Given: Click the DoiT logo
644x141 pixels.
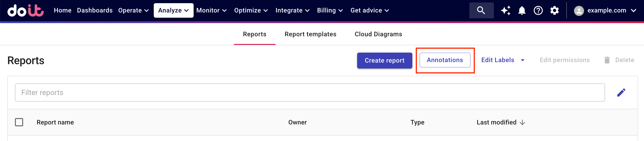Looking at the screenshot, I should [26, 10].
